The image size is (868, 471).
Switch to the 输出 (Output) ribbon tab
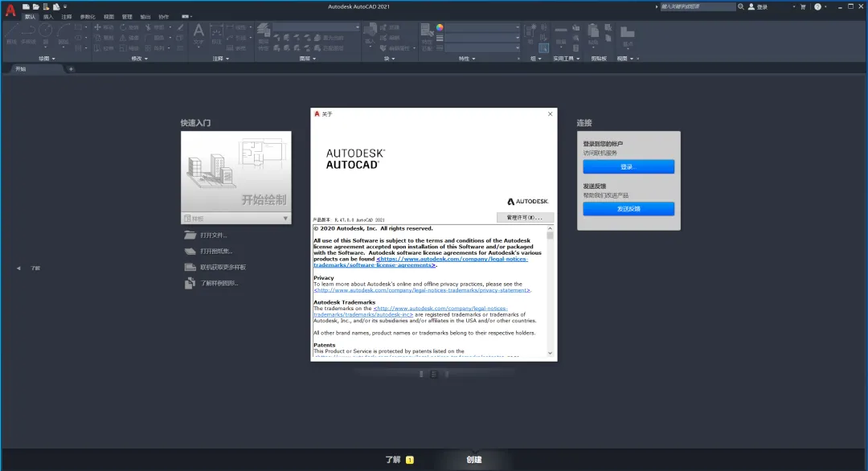tap(145, 17)
